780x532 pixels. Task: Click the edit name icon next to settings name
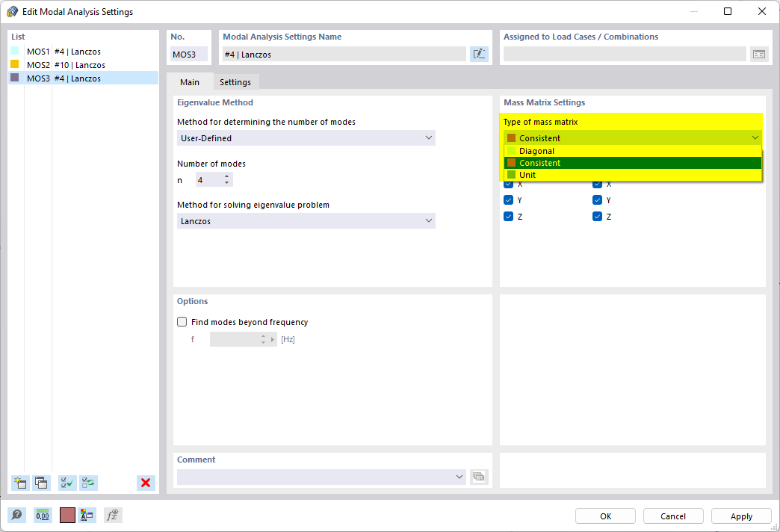coord(479,55)
